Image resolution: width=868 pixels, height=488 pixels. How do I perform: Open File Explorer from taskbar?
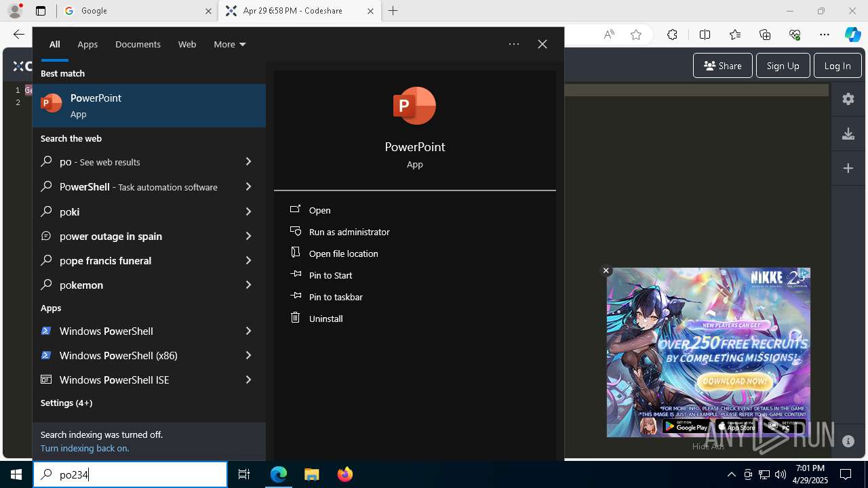coord(311,474)
